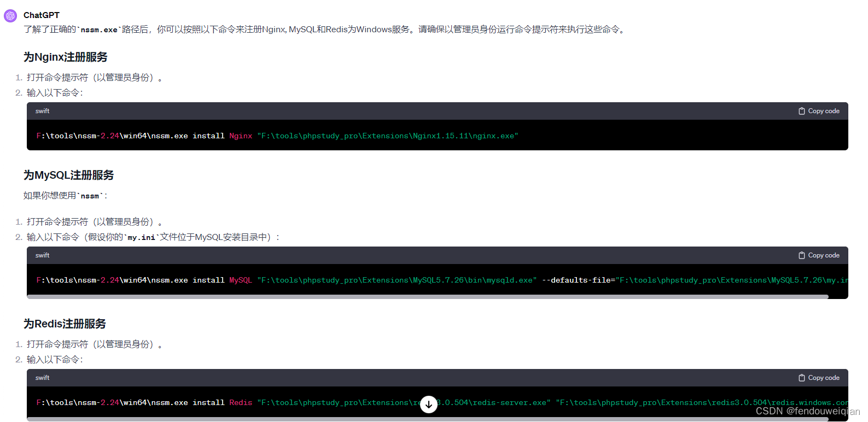Click the swift label on Nginx code block
Viewport: 868px width, 422px height.
point(42,111)
